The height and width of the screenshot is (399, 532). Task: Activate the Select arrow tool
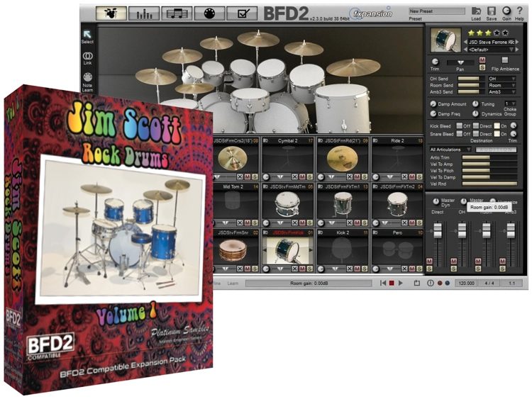click(x=88, y=34)
